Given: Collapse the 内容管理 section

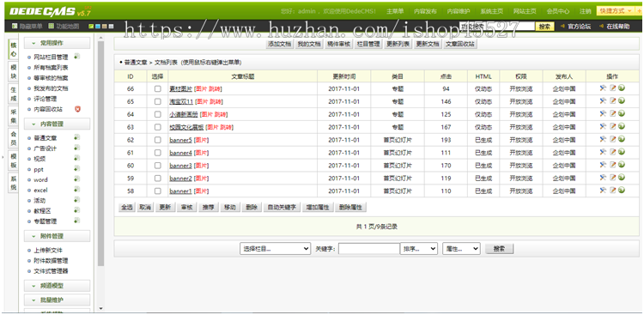Looking at the screenshot, I should coord(57,124).
